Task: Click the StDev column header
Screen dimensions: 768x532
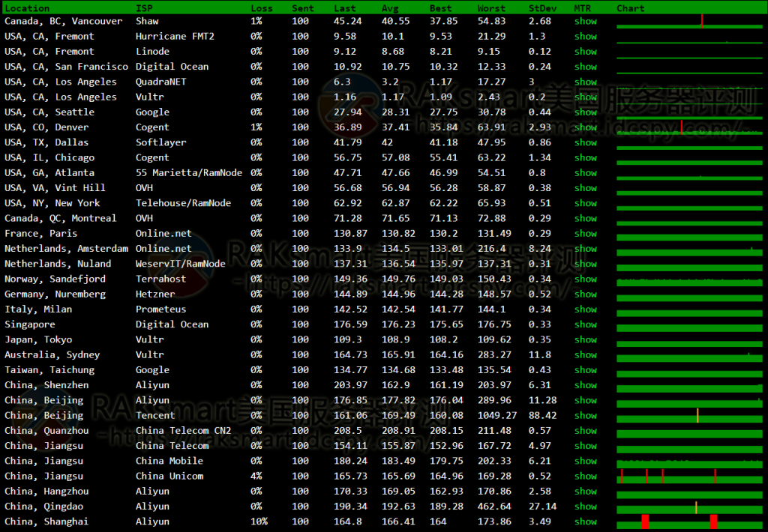Action: tap(543, 8)
